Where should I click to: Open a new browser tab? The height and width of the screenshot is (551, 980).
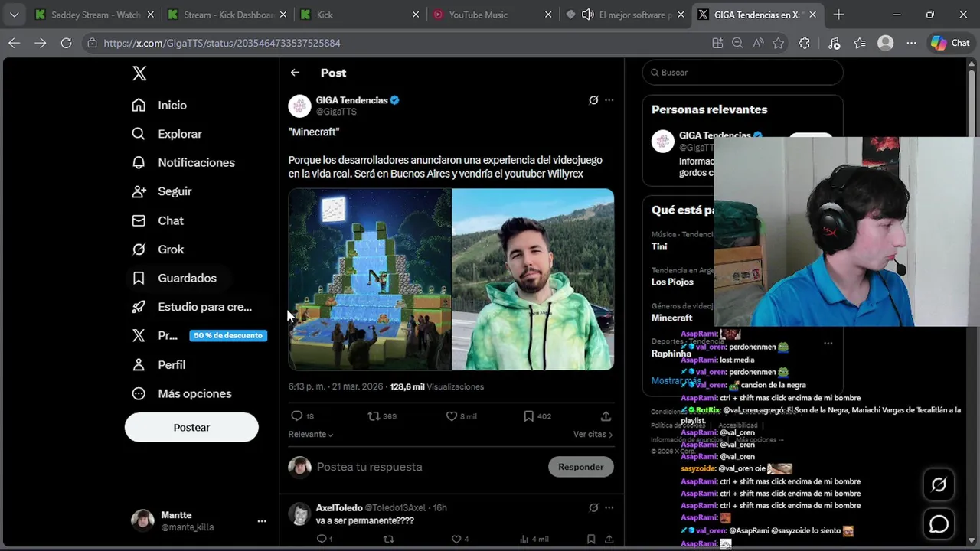tap(838, 15)
